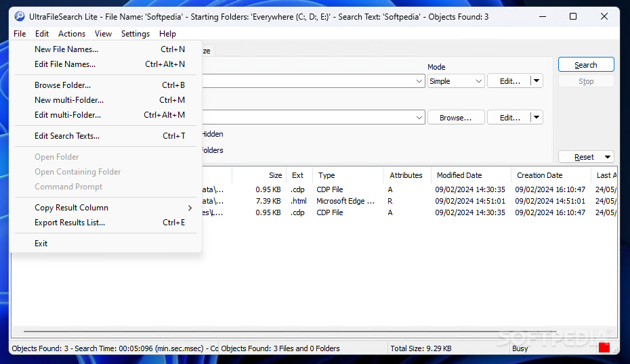Viewport: 630px width, 364px height.
Task: Click 'Microsoft Edge …' type cell
Action: pos(345,201)
